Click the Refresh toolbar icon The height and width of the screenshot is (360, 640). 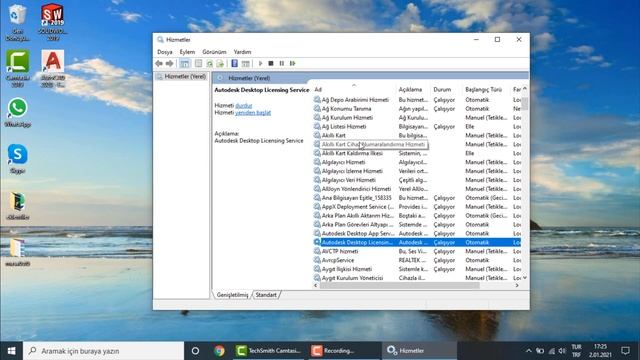(209, 63)
